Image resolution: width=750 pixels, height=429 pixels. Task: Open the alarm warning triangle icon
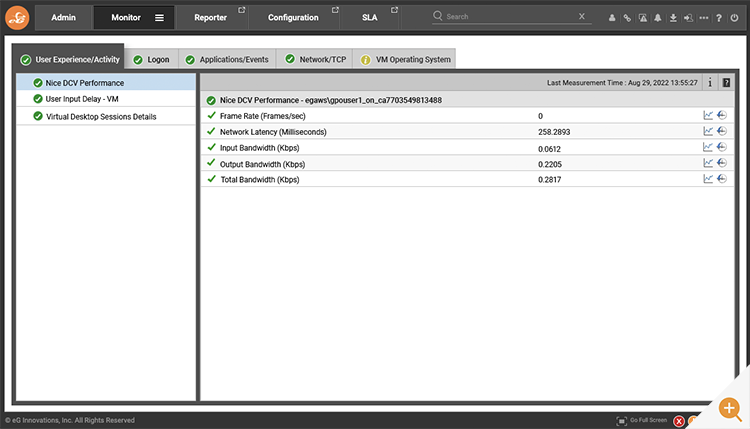643,18
